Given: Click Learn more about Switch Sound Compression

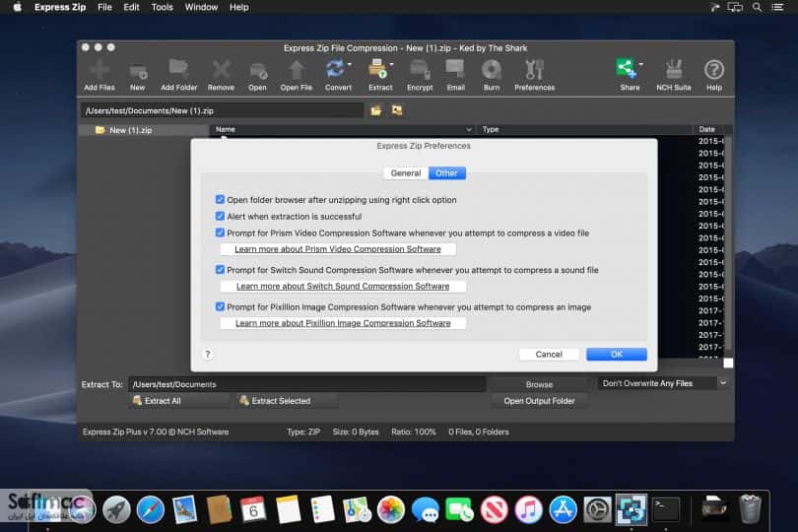Looking at the screenshot, I should pos(343,286).
